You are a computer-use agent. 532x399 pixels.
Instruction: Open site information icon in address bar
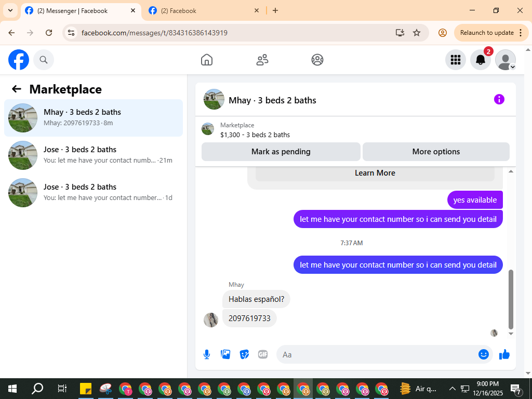click(71, 33)
